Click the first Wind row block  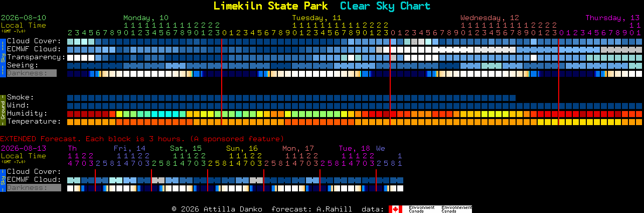(x=70, y=106)
